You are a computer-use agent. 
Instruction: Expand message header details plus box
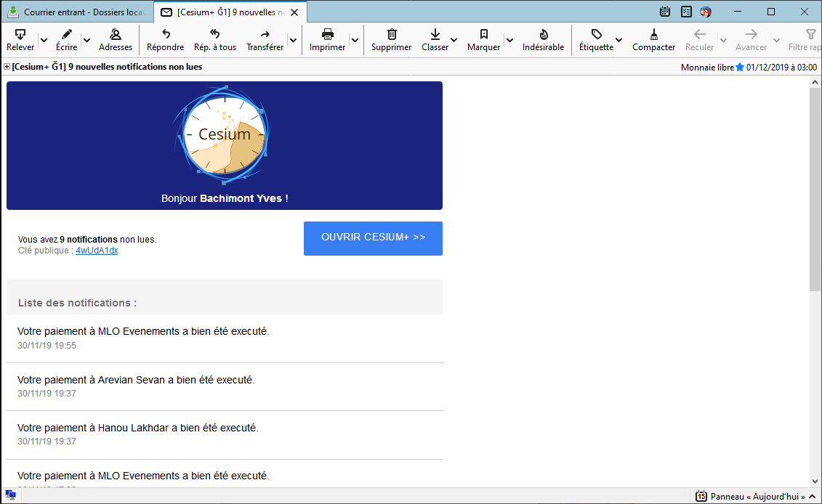coord(7,67)
